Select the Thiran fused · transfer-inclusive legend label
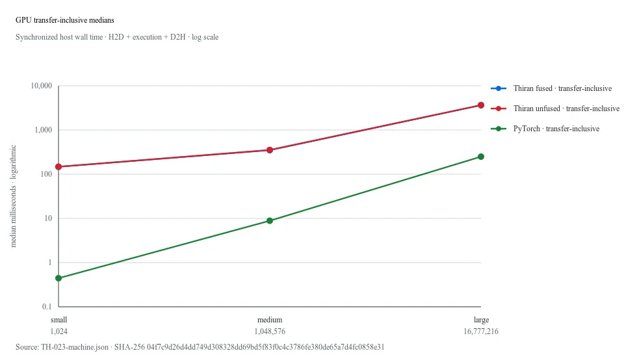Screen dimensions: 624x364 (x=562, y=88)
